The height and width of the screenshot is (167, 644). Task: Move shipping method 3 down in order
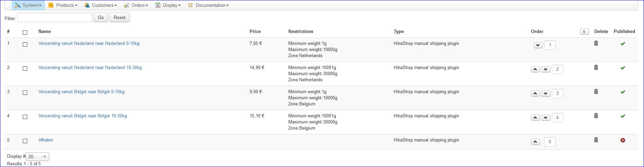[x=546, y=94]
